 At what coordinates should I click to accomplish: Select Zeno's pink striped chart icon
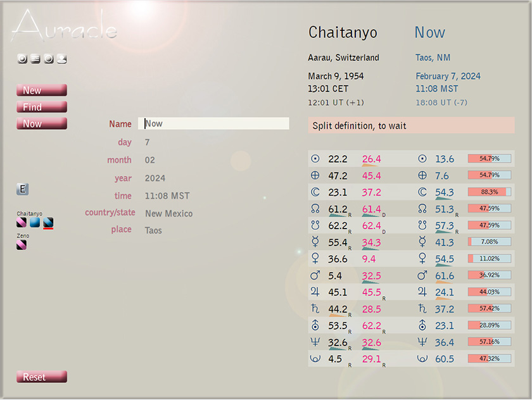tap(22, 245)
